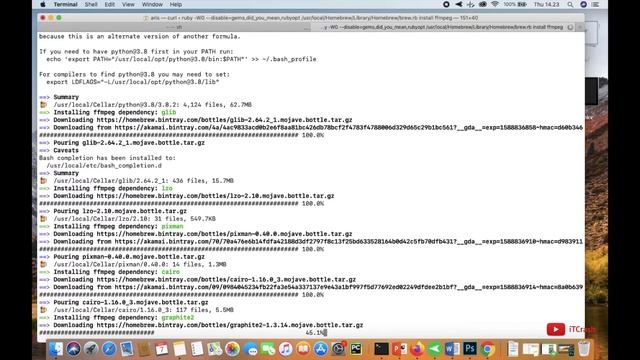Click the cursor after 45.1% in Terminal
The image size is (640, 360).
point(325,333)
